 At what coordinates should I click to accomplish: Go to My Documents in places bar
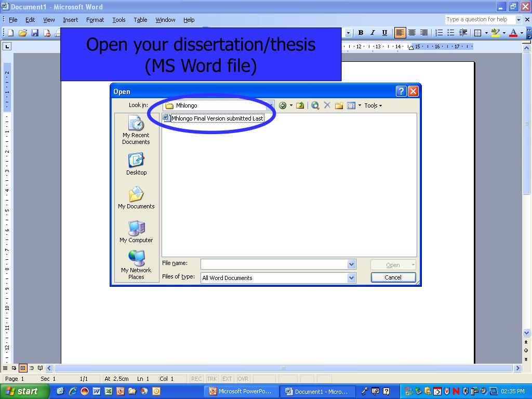tap(136, 197)
